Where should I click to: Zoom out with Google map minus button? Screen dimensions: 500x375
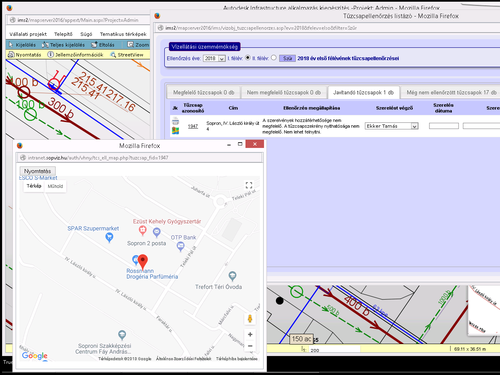pos(250,346)
